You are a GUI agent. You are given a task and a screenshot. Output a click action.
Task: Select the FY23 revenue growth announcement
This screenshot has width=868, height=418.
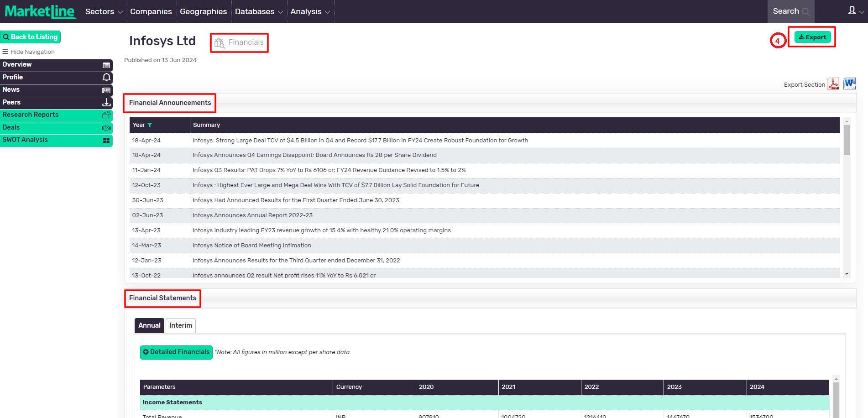click(485, 230)
